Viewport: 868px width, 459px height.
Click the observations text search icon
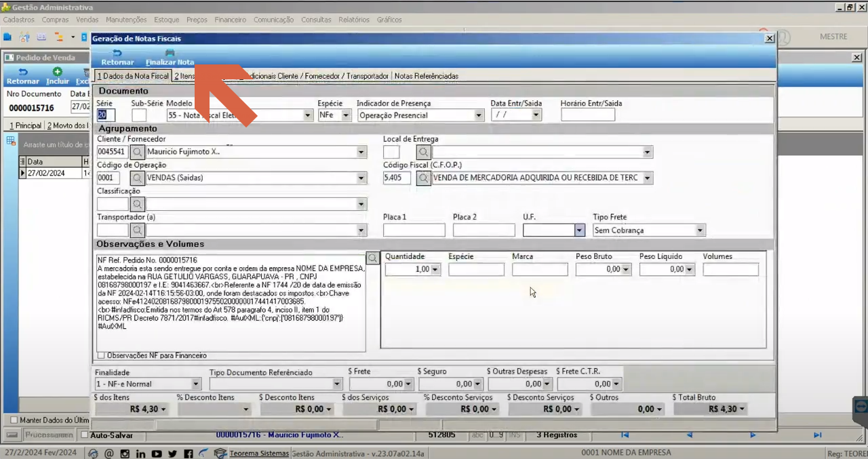pyautogui.click(x=372, y=258)
